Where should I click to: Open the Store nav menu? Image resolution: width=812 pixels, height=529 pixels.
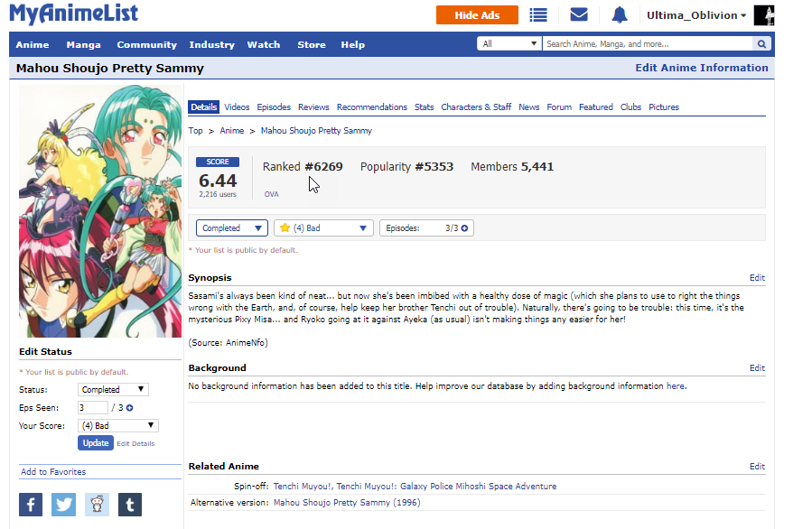312,44
